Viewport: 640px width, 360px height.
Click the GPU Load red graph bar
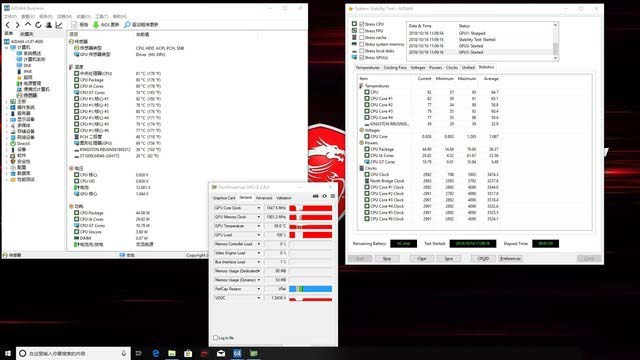(311, 235)
